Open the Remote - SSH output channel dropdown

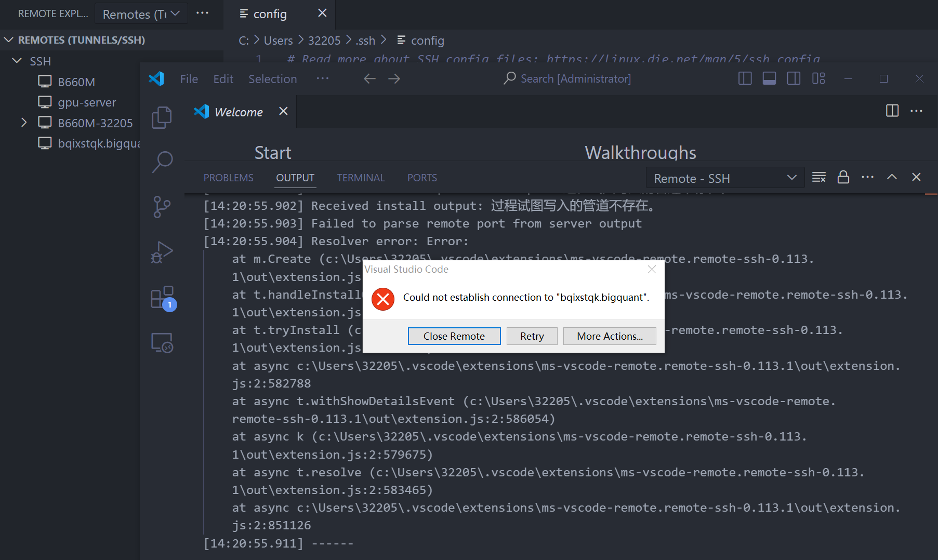(x=724, y=178)
